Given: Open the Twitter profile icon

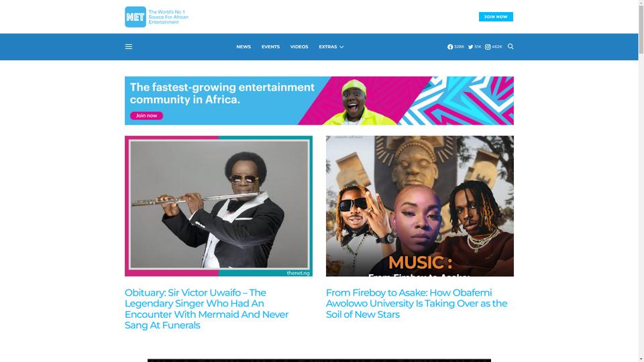Looking at the screenshot, I should click(471, 47).
